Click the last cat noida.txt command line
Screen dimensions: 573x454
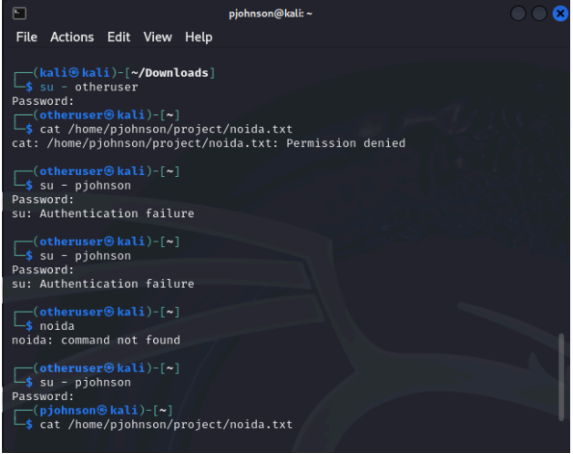(x=166, y=425)
